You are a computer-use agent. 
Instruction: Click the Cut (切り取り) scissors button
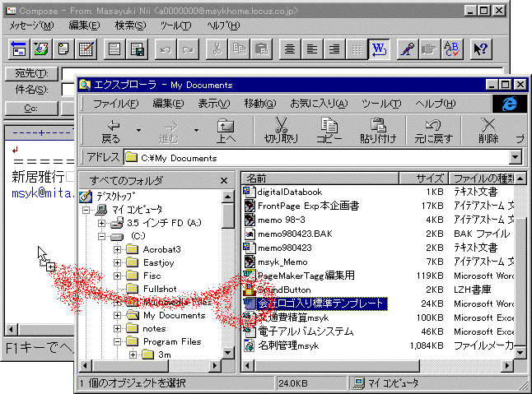pyautogui.click(x=281, y=130)
